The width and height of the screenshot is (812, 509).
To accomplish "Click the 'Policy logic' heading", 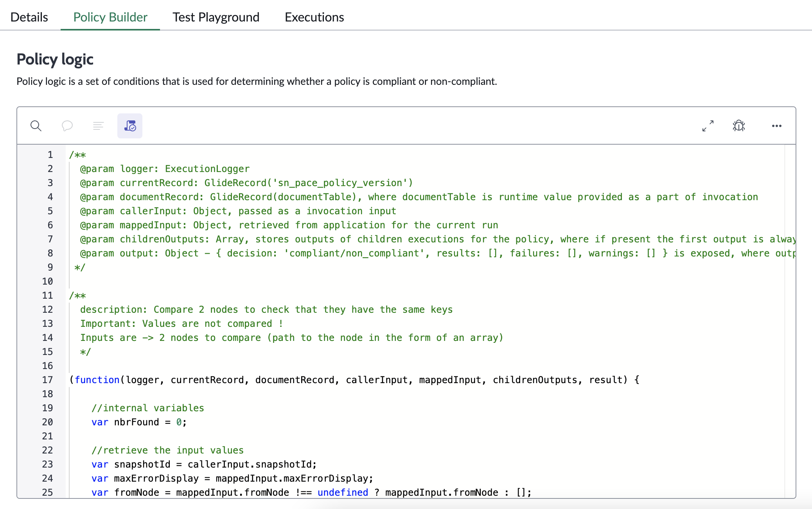I will 55,59.
